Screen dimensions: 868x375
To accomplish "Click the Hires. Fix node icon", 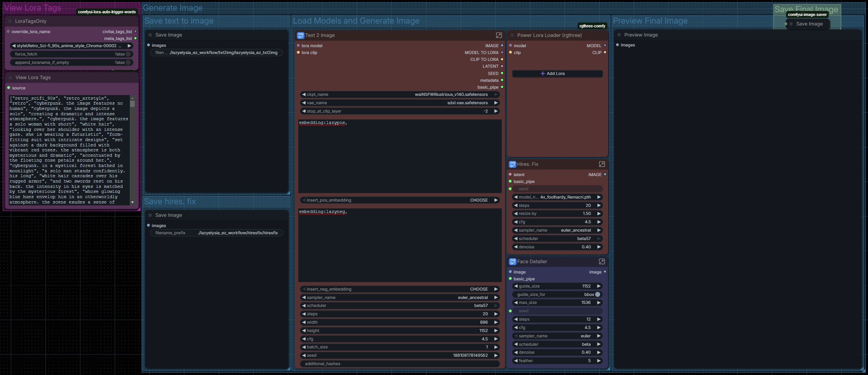I will pyautogui.click(x=513, y=164).
